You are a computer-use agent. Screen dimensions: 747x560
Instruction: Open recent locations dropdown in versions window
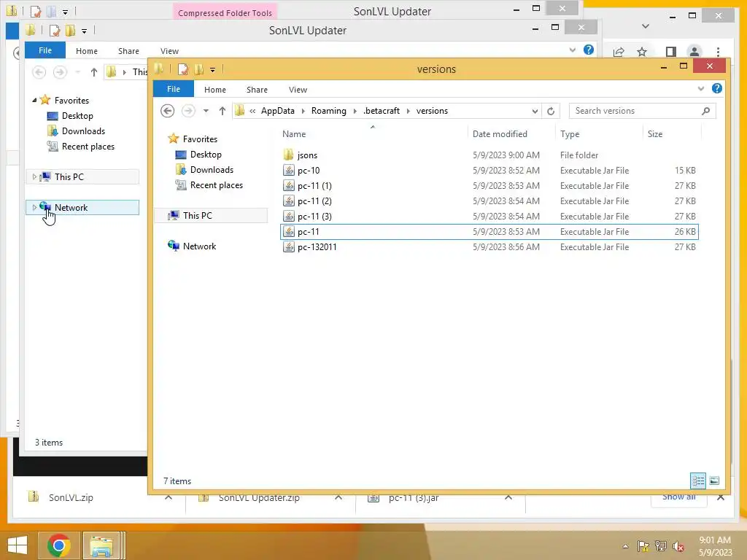tap(206, 111)
